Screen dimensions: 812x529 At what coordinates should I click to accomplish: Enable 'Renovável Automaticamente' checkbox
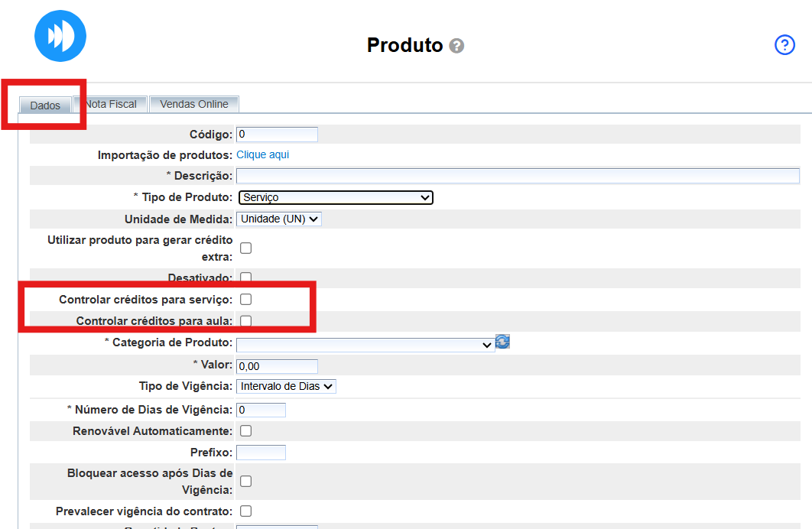tap(246, 431)
